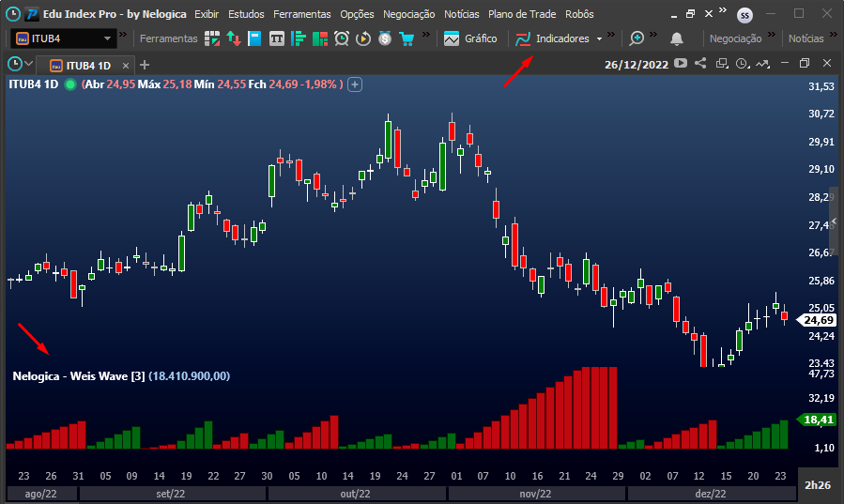
Task: Open the Exibir menu
Action: point(207,14)
